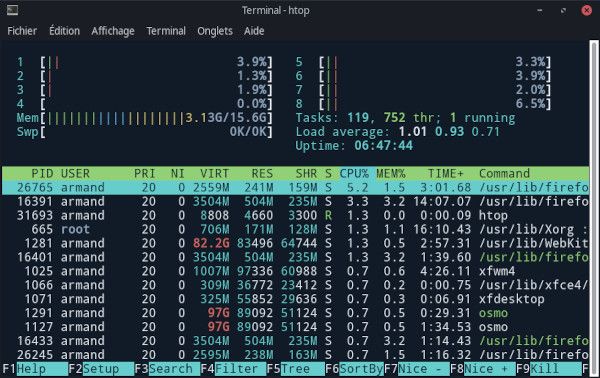Click the Uptime 06:47:44 text
This screenshot has height=378, width=600.
pyautogui.click(x=354, y=146)
